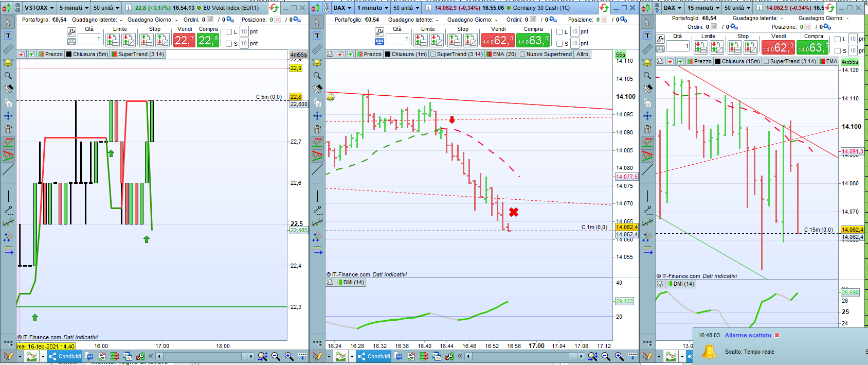Open the chat comment icon in VSTOXX bottom toolbar

point(89,356)
